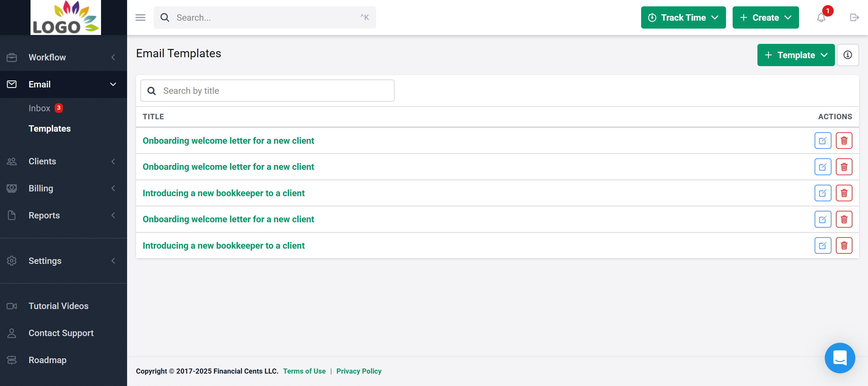
Task: Select the Billing menu label
Action: tap(41, 189)
